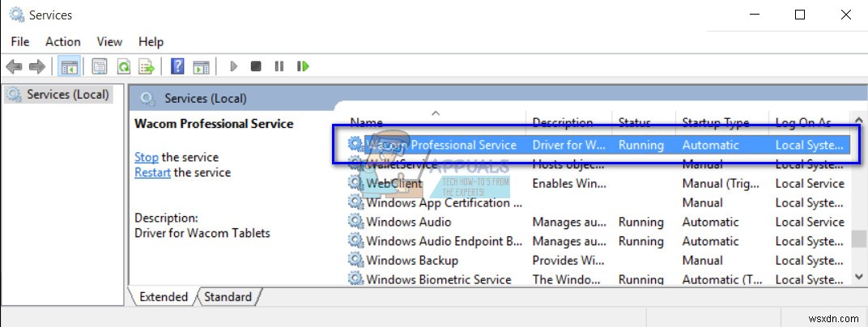Click the gear icon of Windows Audio row
This screenshot has height=327, width=868.
pos(355,222)
